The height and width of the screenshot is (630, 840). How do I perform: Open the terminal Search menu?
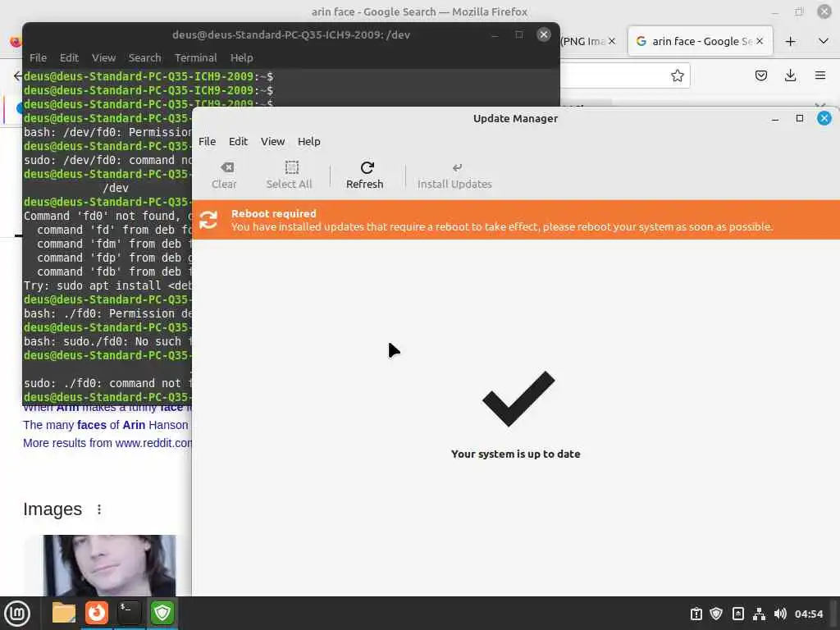pos(144,58)
